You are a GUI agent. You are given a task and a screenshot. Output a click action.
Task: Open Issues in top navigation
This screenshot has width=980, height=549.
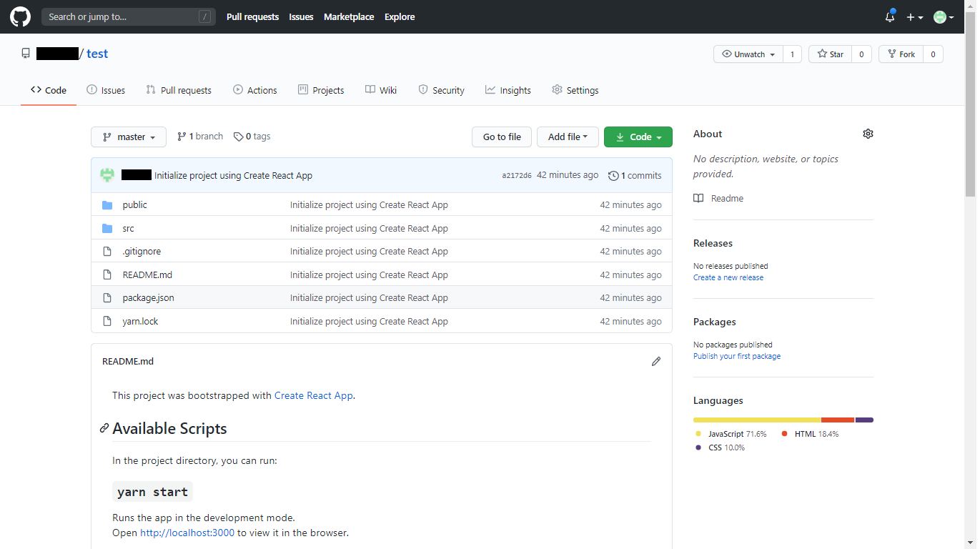point(301,17)
